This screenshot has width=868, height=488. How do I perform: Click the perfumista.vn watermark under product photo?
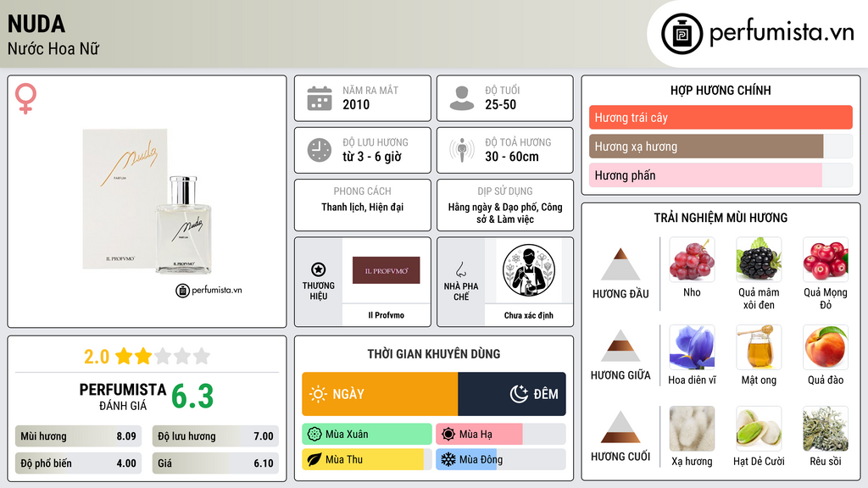pos(209,290)
